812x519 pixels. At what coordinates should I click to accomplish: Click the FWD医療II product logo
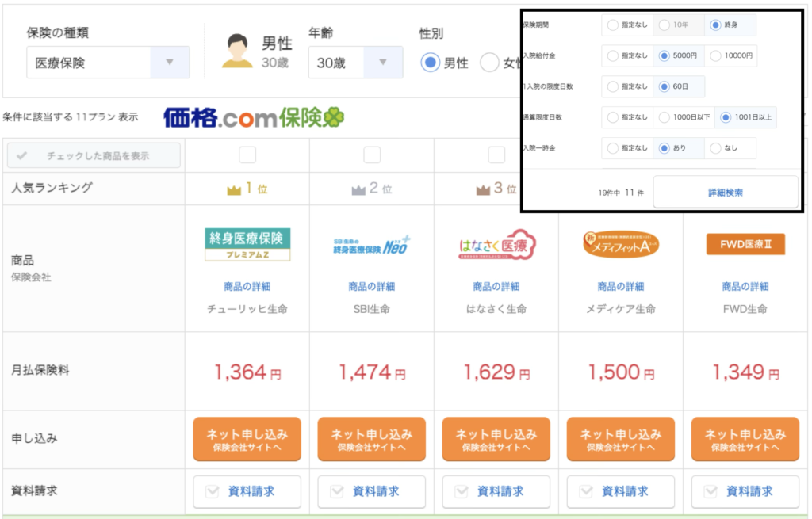click(x=745, y=245)
